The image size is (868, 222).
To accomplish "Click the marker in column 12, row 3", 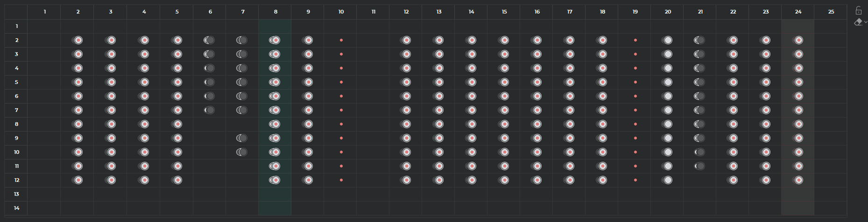I will pyautogui.click(x=406, y=54).
